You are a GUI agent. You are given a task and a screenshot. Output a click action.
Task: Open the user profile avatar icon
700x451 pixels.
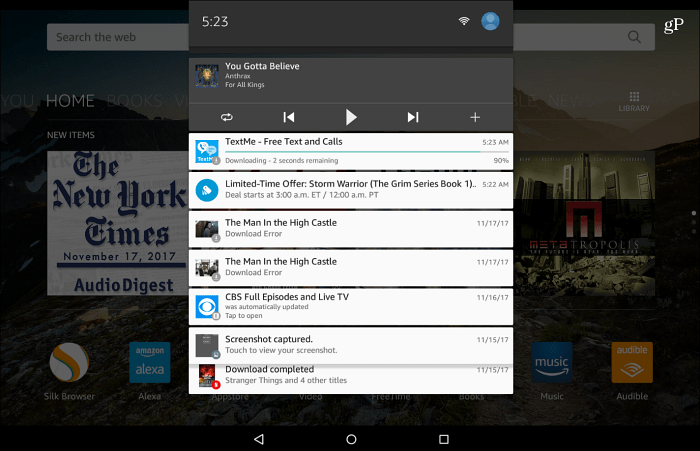pos(490,21)
